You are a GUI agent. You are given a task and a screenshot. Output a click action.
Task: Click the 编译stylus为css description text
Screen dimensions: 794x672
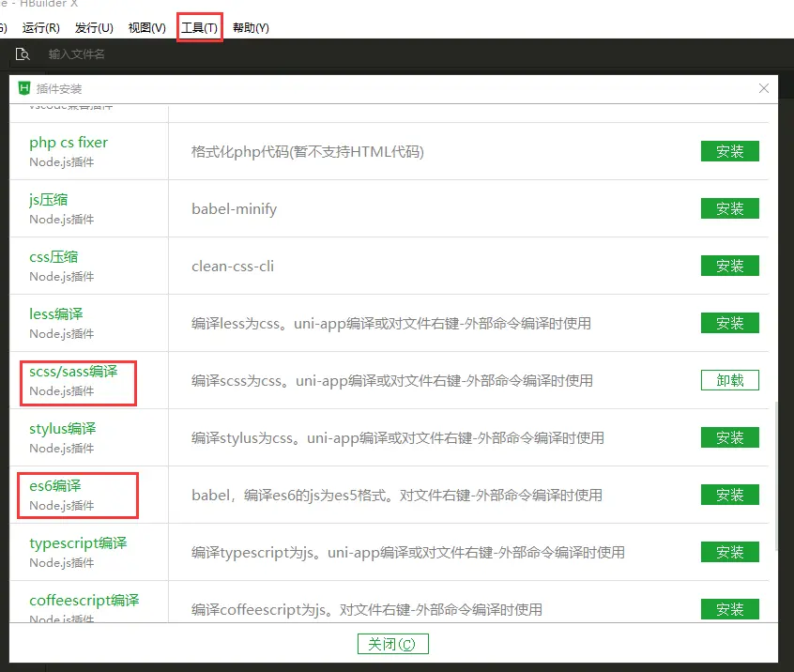point(398,437)
